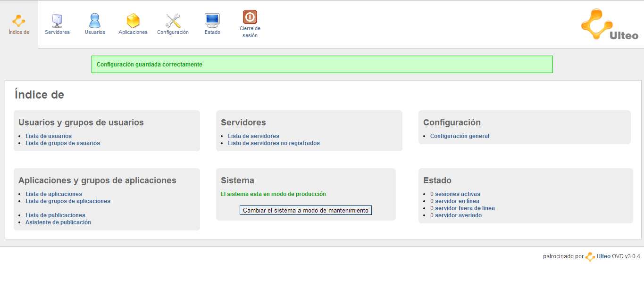View Lista de servidores no registrados
The width and height of the screenshot is (644, 303).
click(x=274, y=143)
